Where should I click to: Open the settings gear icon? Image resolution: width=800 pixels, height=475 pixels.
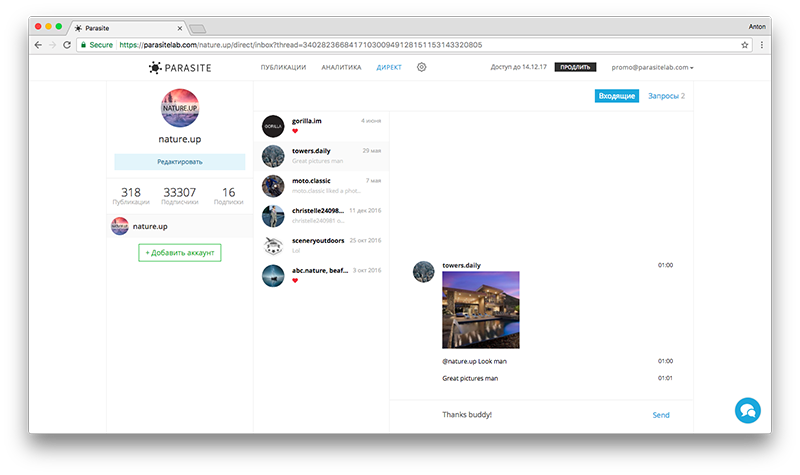tap(421, 67)
